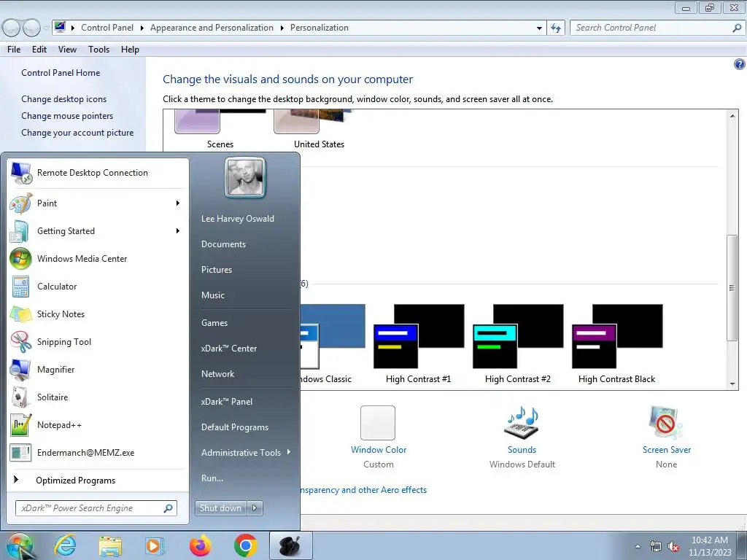Viewport: 747px width, 560px height.
Task: Open the Tools menu
Action: pos(98,50)
